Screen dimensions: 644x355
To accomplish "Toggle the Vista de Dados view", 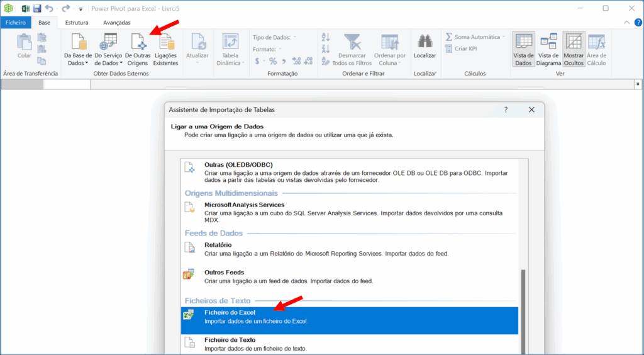I will [x=523, y=43].
